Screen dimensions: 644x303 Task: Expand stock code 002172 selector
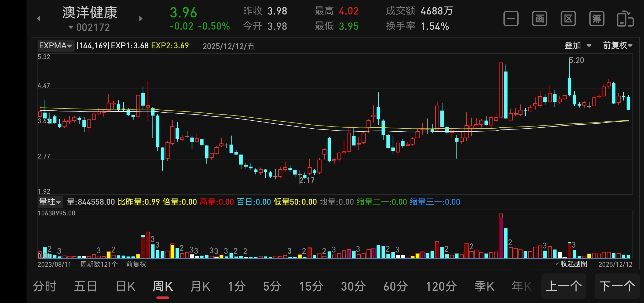tap(89, 27)
